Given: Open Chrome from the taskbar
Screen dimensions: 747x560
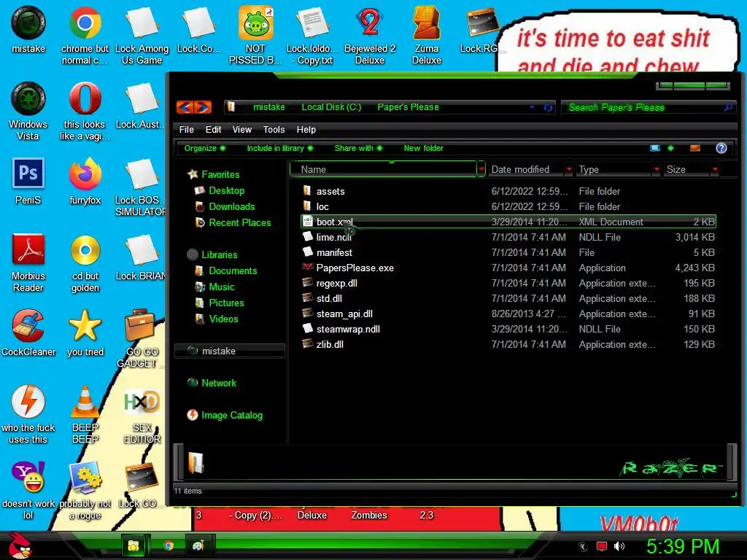Looking at the screenshot, I should click(x=169, y=545).
